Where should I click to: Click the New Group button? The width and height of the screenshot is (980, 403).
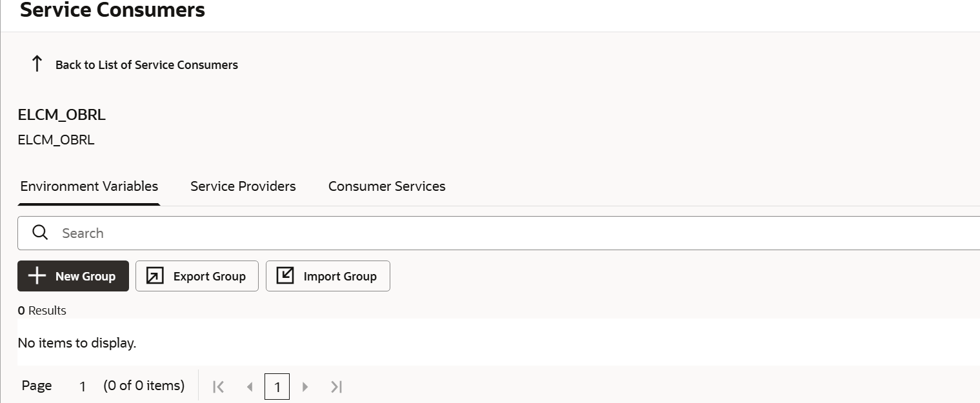click(x=73, y=276)
